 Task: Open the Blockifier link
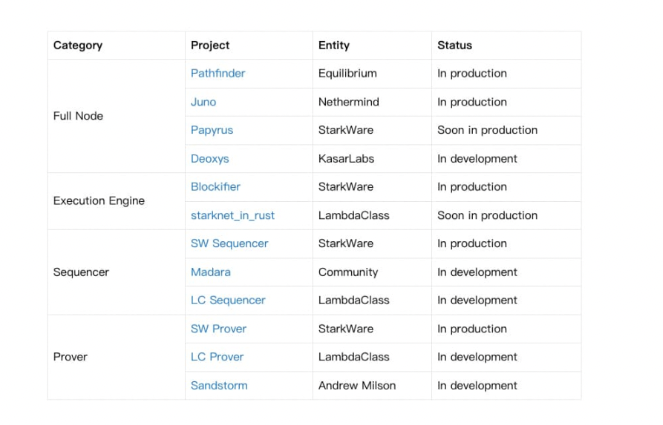click(x=216, y=187)
